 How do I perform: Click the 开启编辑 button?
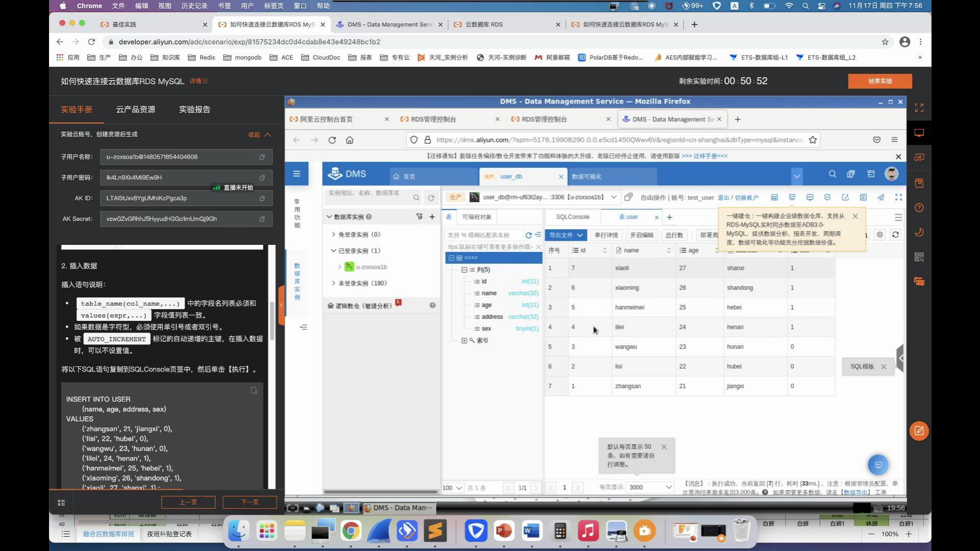pos(642,235)
